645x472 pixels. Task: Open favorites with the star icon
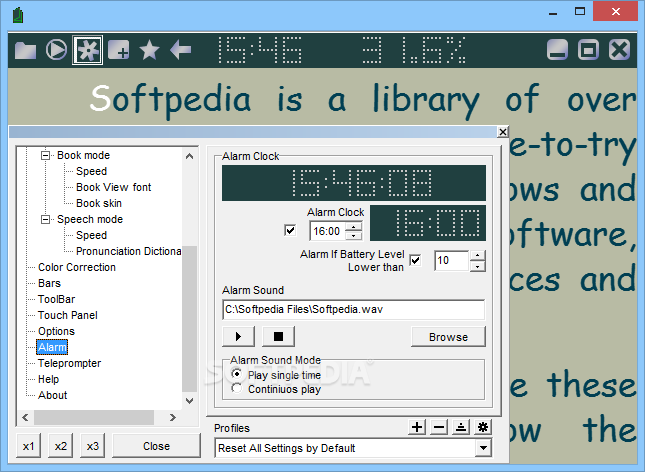(149, 50)
